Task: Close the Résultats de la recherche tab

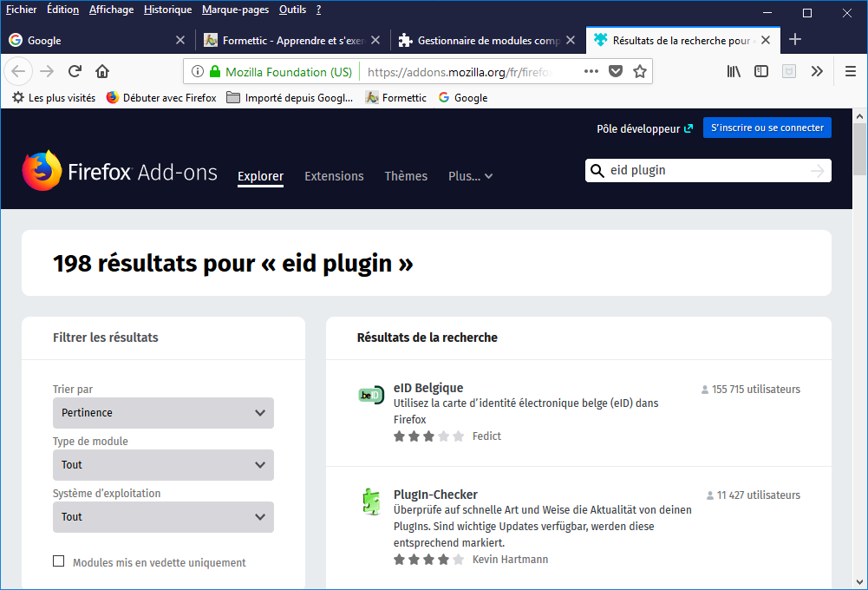Action: tap(766, 40)
